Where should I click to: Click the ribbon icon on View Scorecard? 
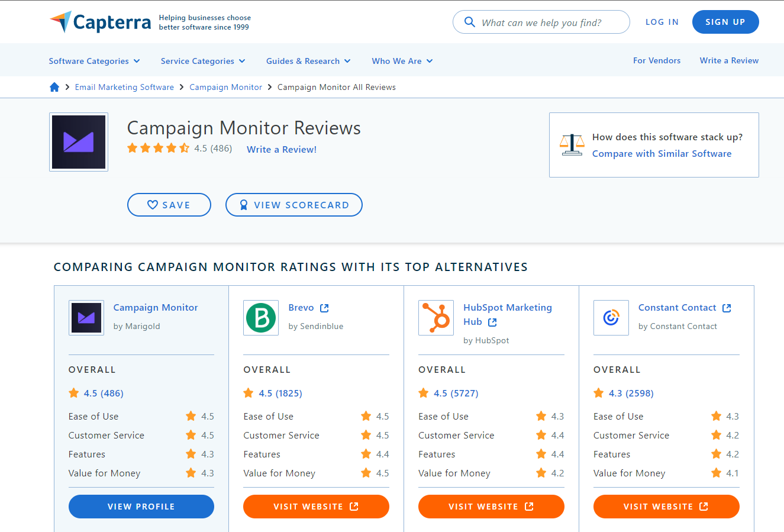pos(244,205)
